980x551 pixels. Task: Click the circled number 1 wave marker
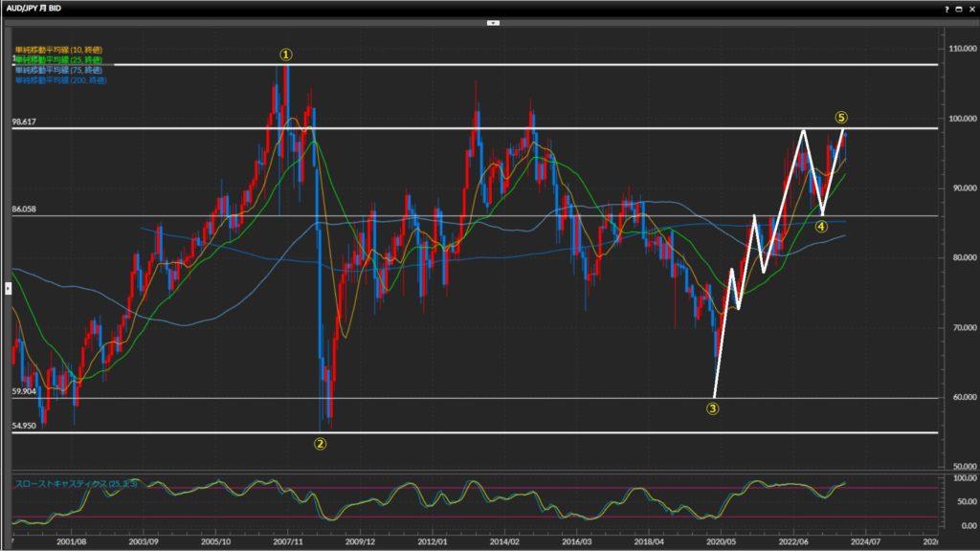(x=285, y=55)
